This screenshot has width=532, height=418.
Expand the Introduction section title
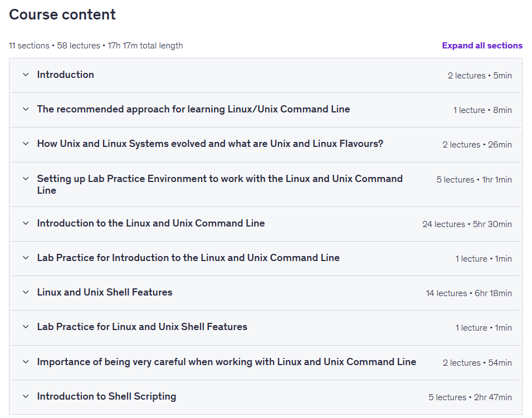point(66,75)
